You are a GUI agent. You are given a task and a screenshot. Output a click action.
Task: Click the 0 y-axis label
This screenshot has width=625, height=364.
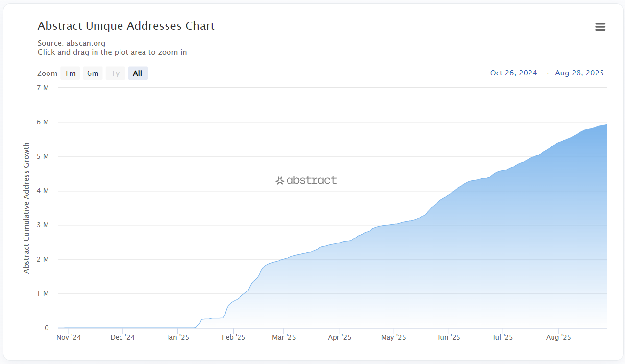(47, 328)
